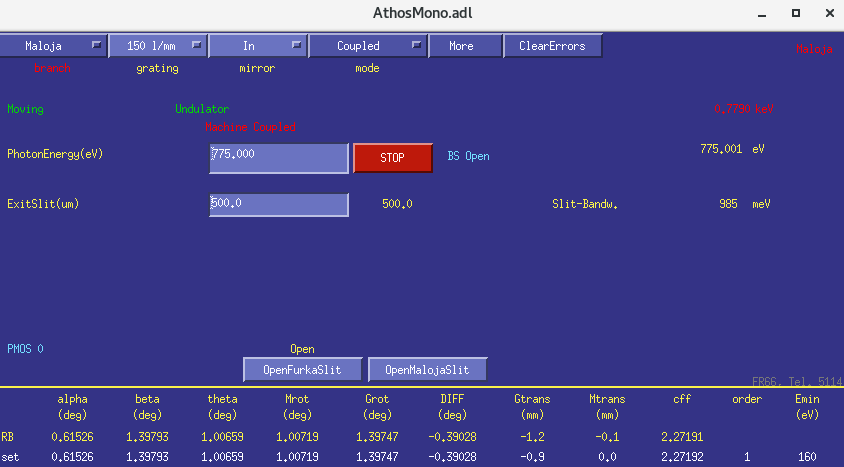Click the RB Grot value 1.39747
844x467 pixels.
[377, 437]
